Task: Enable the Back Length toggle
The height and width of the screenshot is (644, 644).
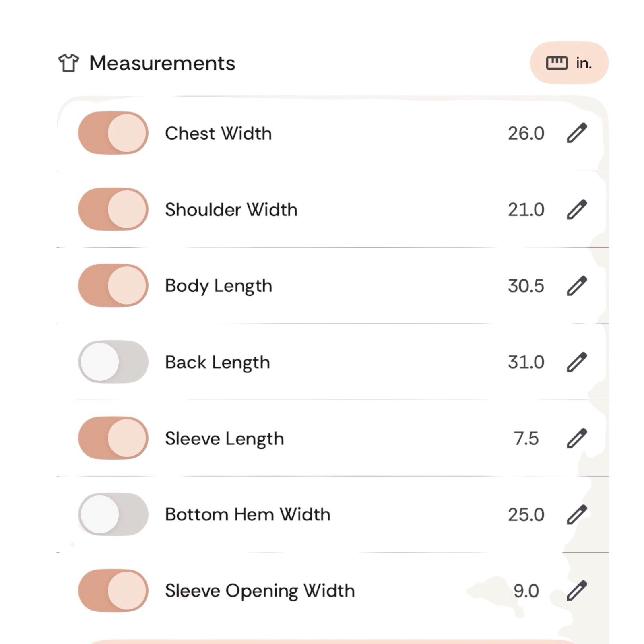Action: pyautogui.click(x=113, y=362)
